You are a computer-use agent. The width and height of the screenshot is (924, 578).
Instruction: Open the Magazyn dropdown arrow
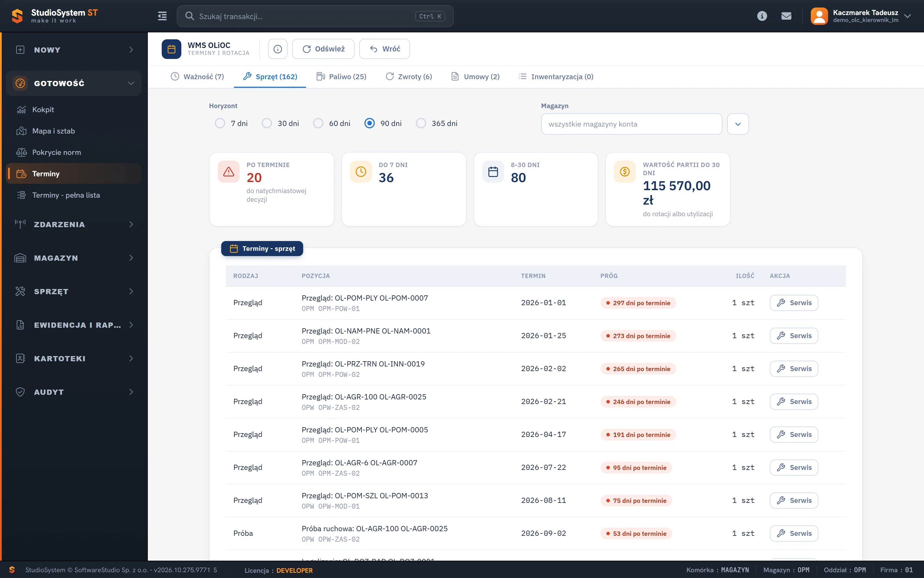point(738,124)
